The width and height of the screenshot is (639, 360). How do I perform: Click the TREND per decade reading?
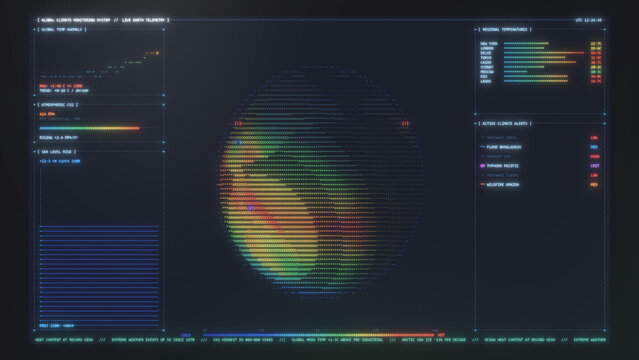click(x=64, y=91)
